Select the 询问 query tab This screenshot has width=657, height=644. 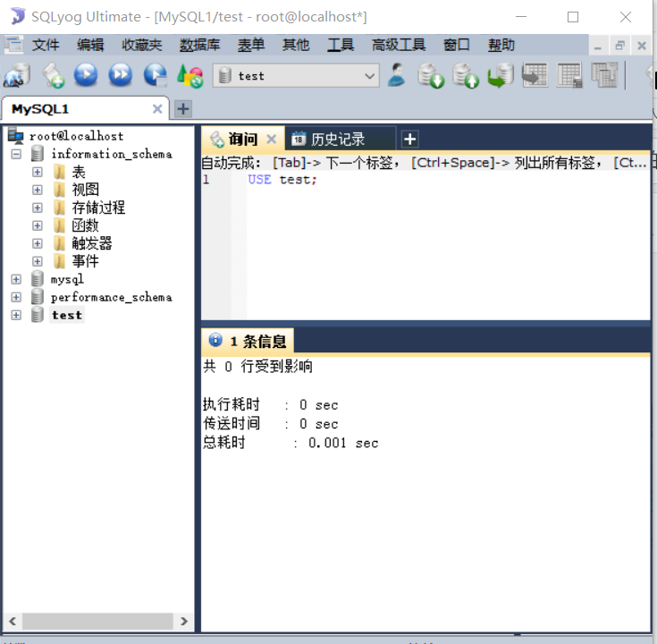(x=243, y=140)
